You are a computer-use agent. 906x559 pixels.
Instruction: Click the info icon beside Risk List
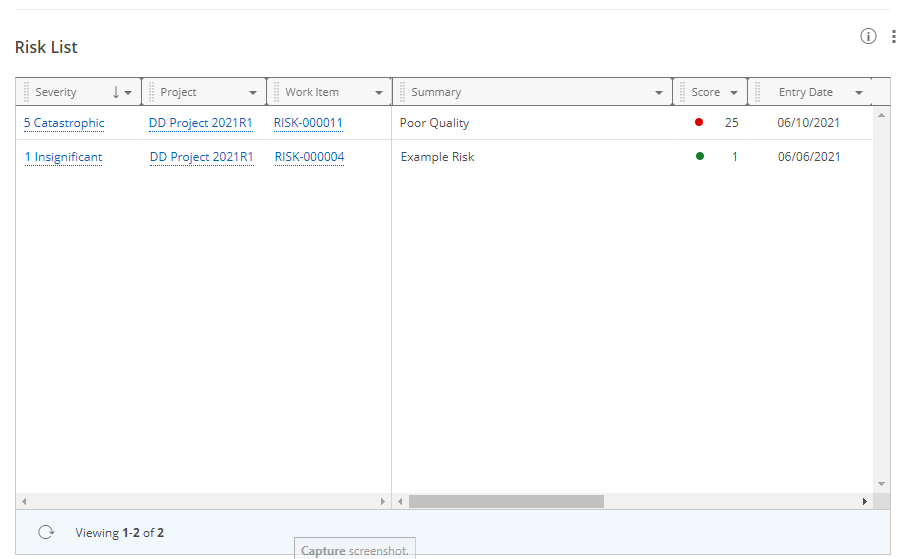click(868, 37)
